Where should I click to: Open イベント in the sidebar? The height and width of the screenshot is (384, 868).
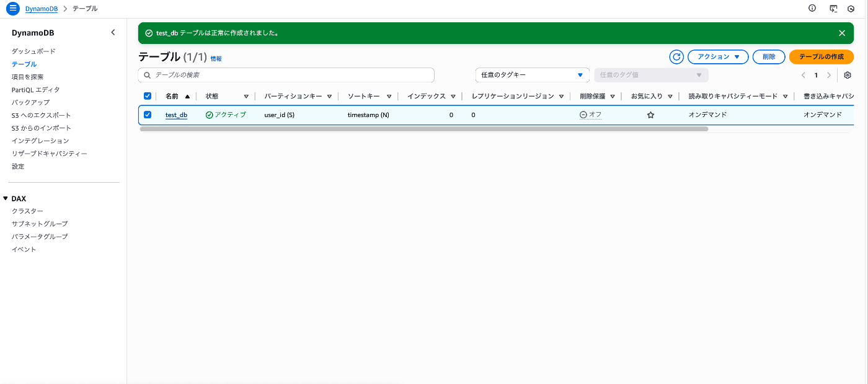(x=24, y=250)
